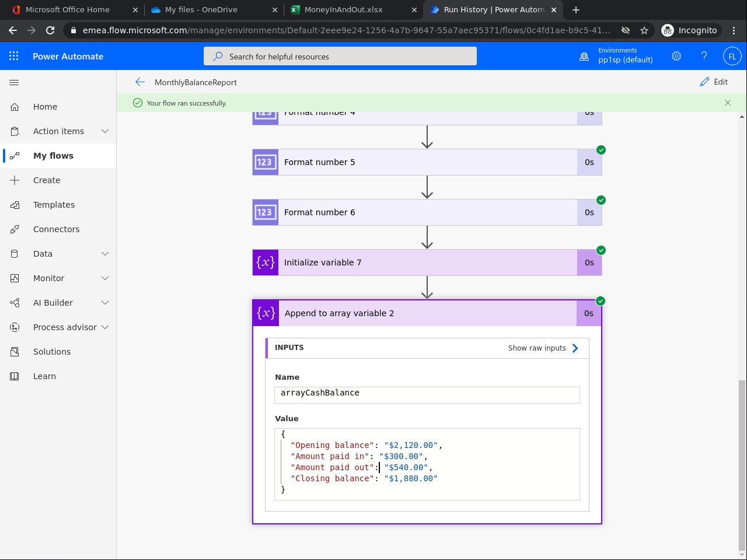The width and height of the screenshot is (747, 560).
Task: Click the Edit button
Action: coord(714,82)
